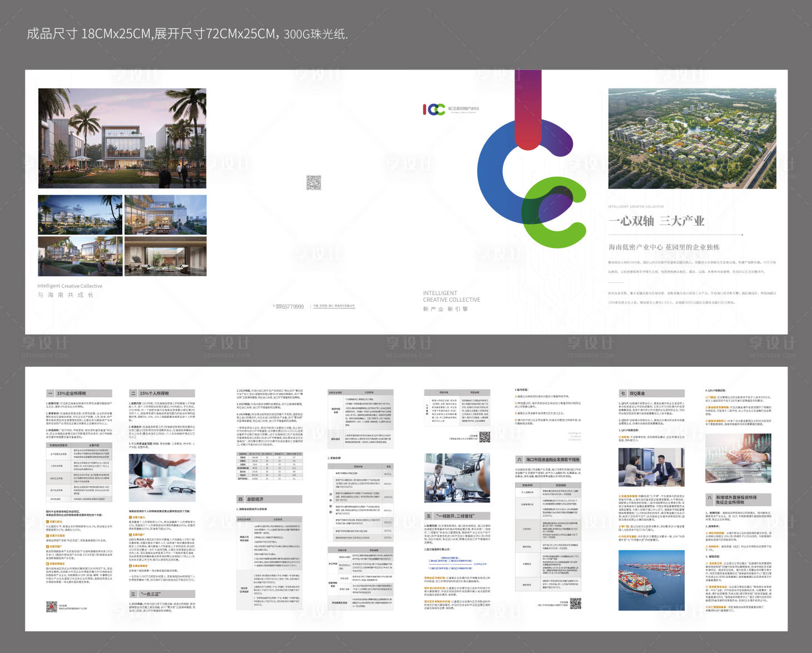Click the small ICC logo beside the Chinese company name
Screen dimensions: 812x653
click(x=434, y=109)
